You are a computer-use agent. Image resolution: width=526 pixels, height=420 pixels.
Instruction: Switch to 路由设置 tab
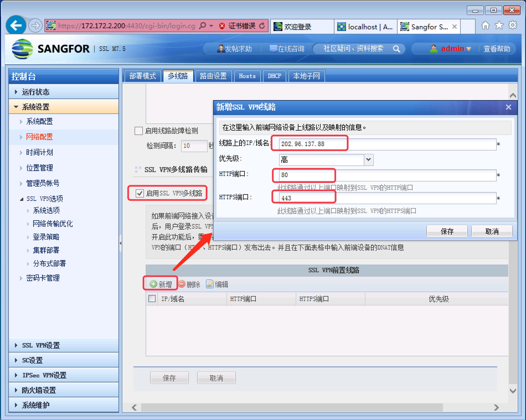point(213,76)
